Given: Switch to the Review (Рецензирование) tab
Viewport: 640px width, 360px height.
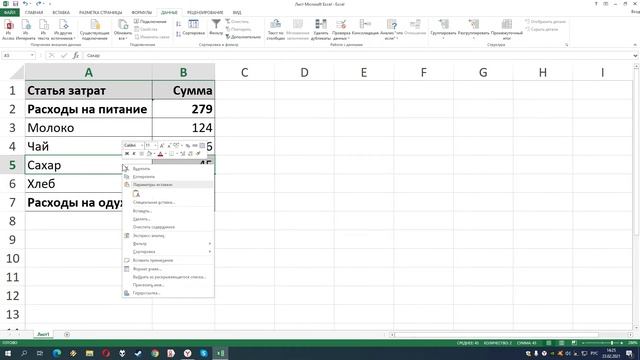Looking at the screenshot, I should click(x=205, y=12).
